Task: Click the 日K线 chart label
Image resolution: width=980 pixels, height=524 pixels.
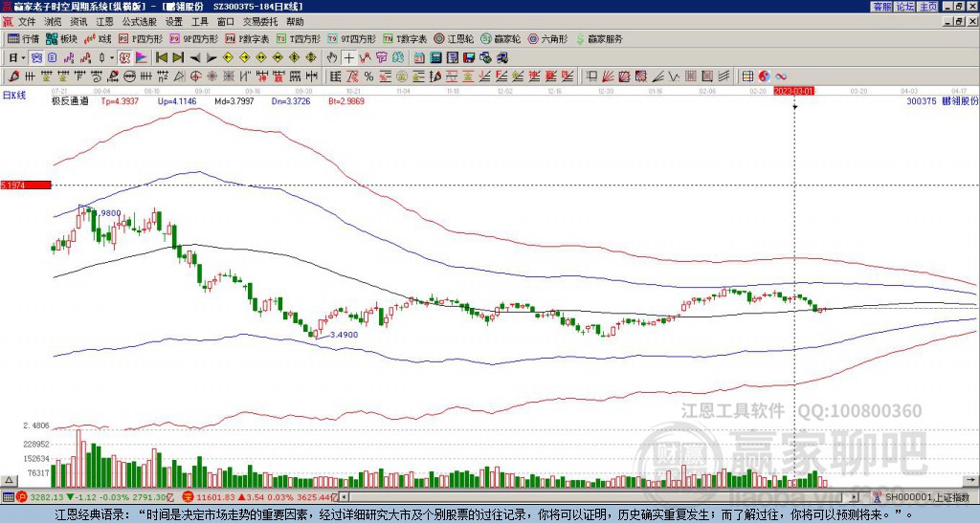Action: 13,96
